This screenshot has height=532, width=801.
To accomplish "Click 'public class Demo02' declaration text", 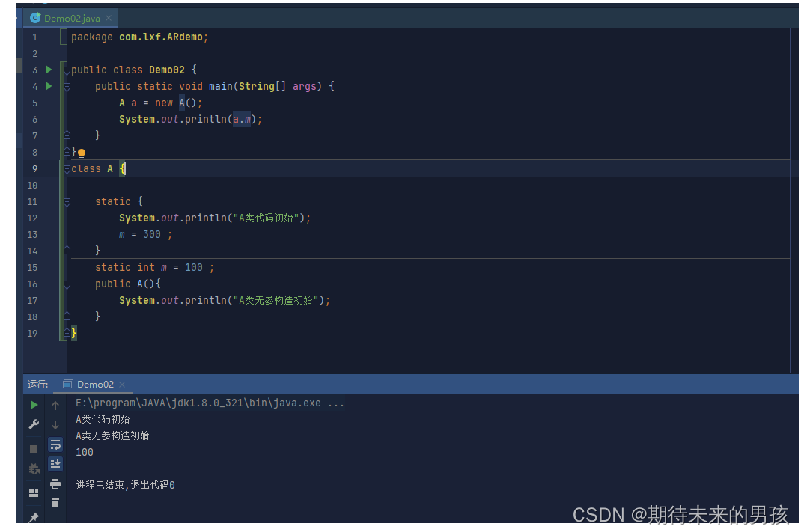I will (128, 70).
